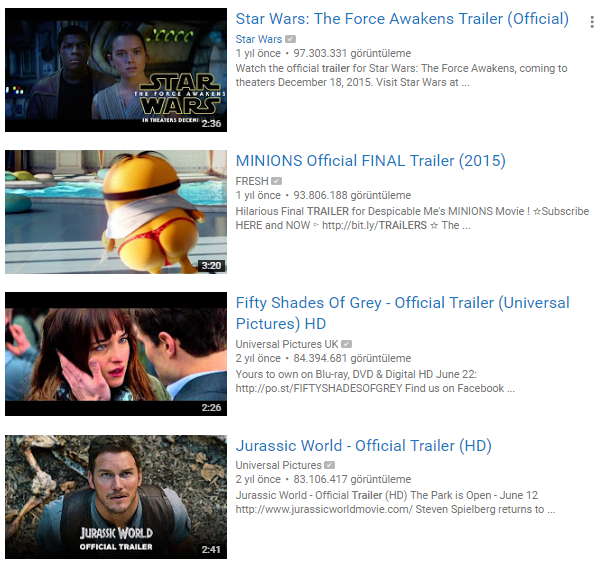The height and width of the screenshot is (563, 602).
Task: Click 'http://www.jurassicworldmovie.com/' description text
Action: 324,509
